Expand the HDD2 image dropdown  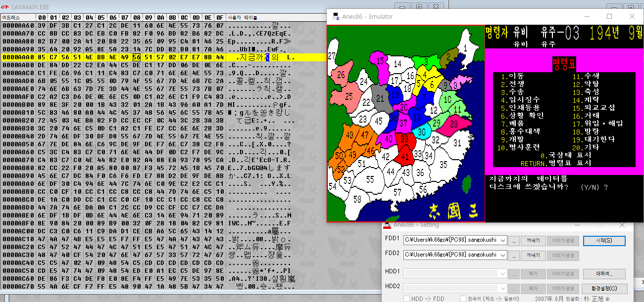click(x=503, y=288)
